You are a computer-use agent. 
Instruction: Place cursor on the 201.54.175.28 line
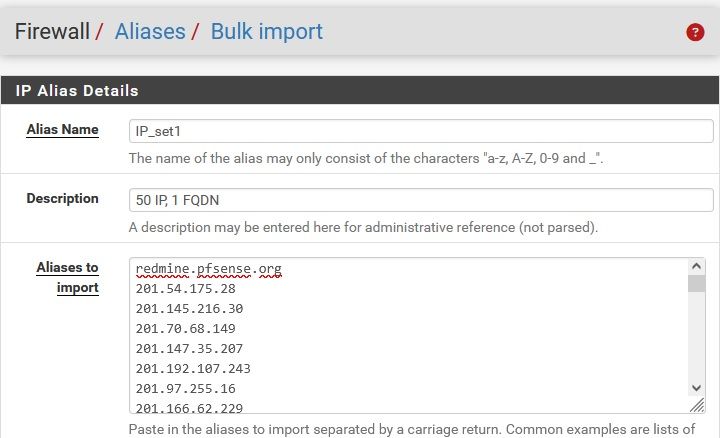(186, 289)
